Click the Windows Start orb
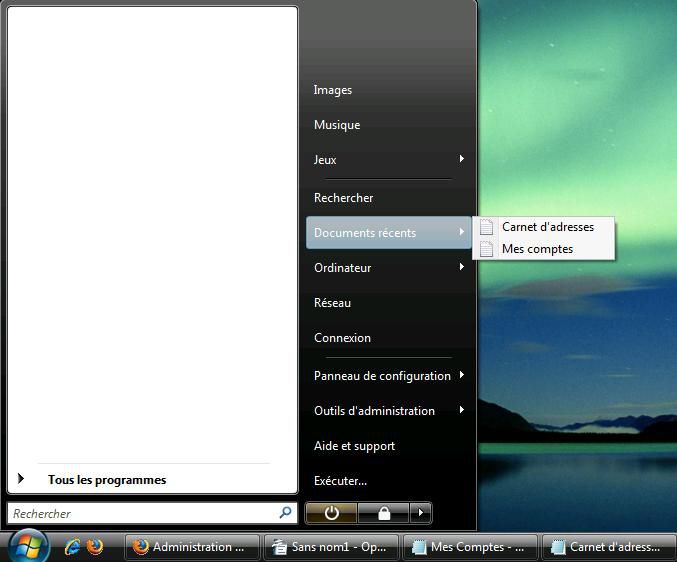The height and width of the screenshot is (562, 677). click(28, 547)
